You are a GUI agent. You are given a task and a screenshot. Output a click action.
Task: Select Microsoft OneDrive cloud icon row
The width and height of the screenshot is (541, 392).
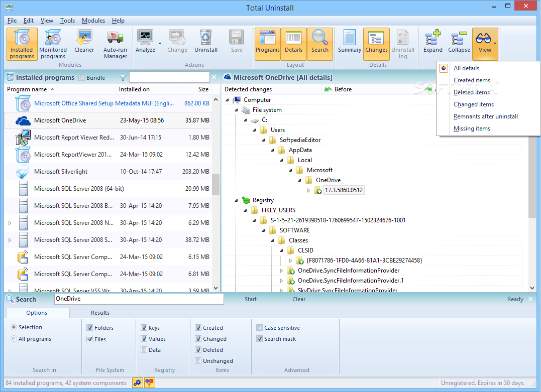107,120
